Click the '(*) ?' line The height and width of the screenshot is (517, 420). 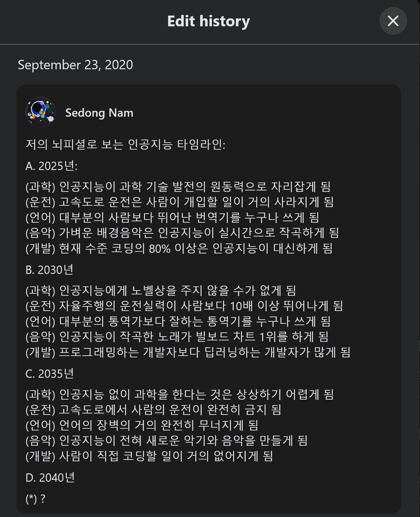[35, 499]
